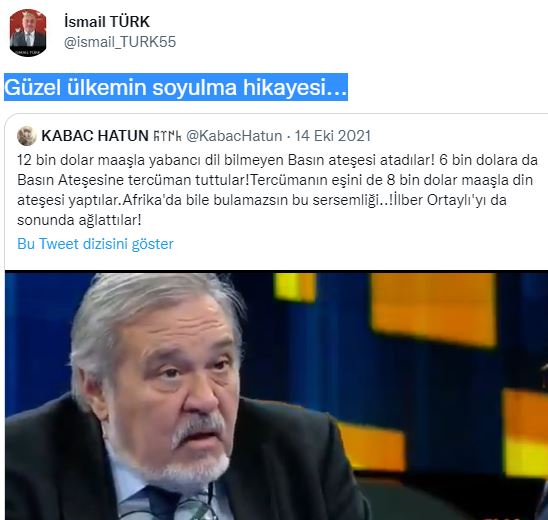Click the runic symbols beside KABAC HATUN

pos(167,136)
